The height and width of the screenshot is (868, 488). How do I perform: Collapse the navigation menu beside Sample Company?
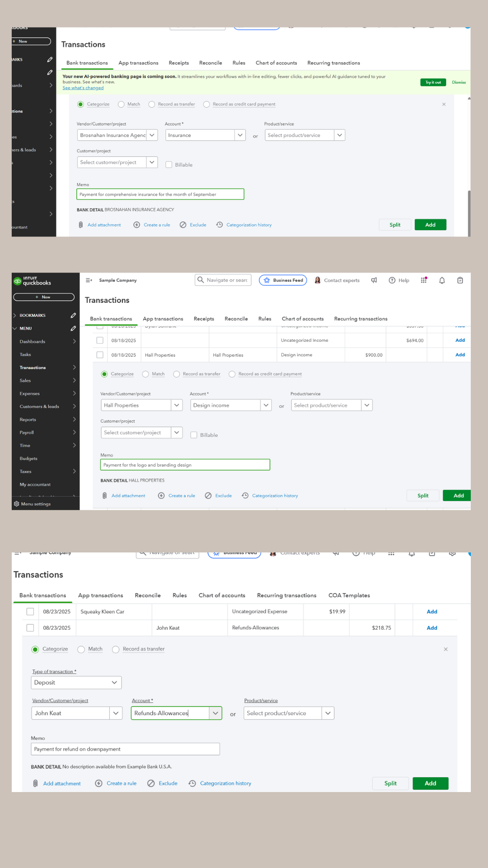point(89,280)
